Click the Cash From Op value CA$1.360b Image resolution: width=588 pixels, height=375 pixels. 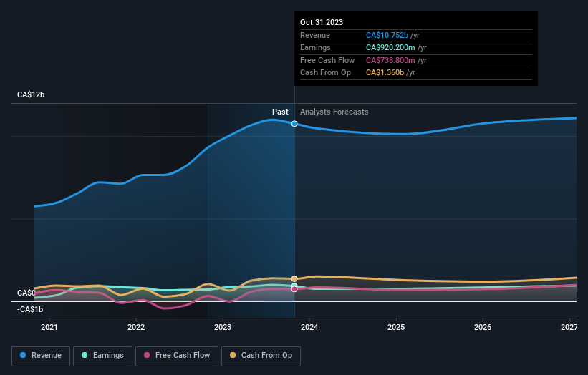coord(385,73)
